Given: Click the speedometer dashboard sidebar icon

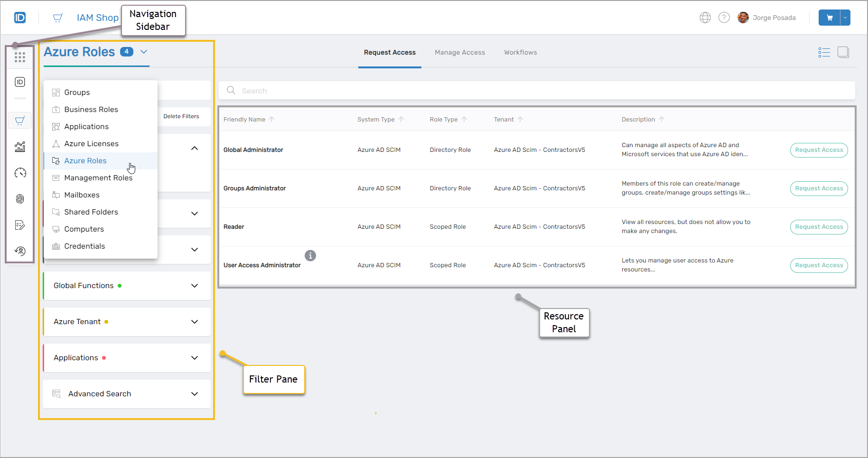Looking at the screenshot, I should coord(19,173).
